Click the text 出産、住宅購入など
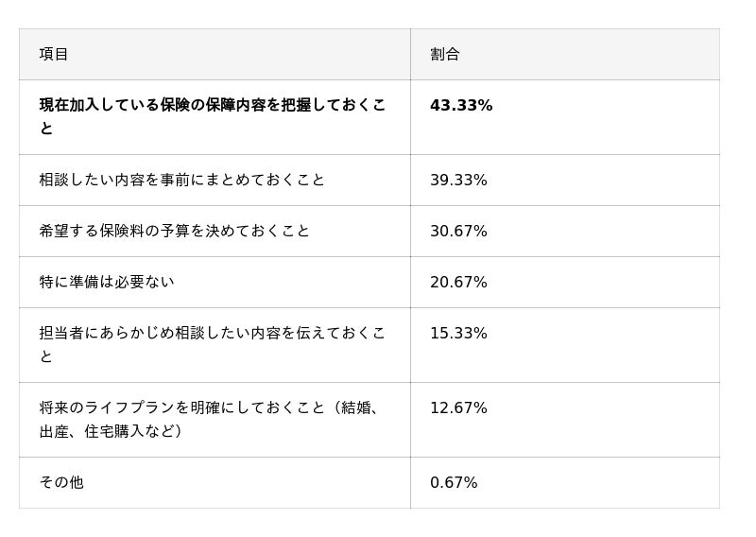Image resolution: width=756 pixels, height=537 pixels. pos(109,431)
